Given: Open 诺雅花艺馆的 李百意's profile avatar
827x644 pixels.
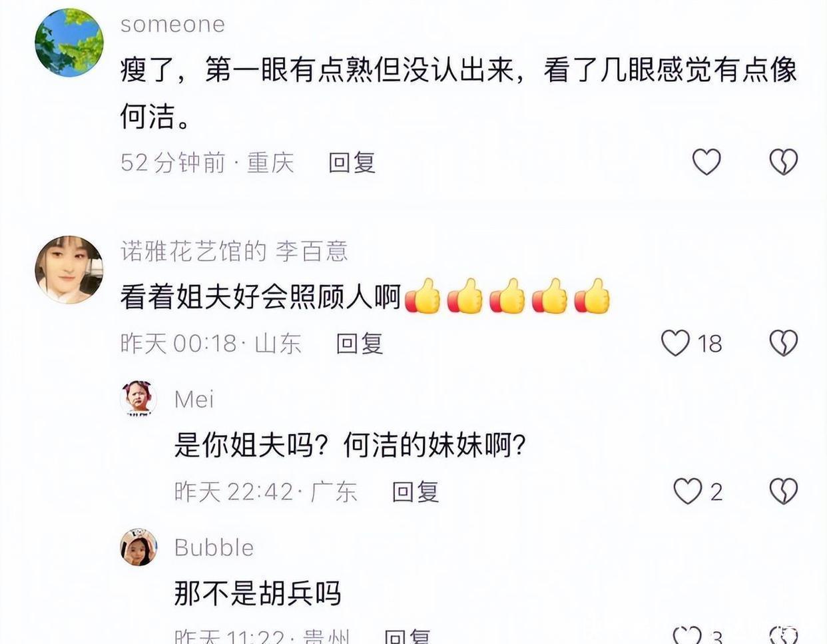Looking at the screenshot, I should (69, 269).
